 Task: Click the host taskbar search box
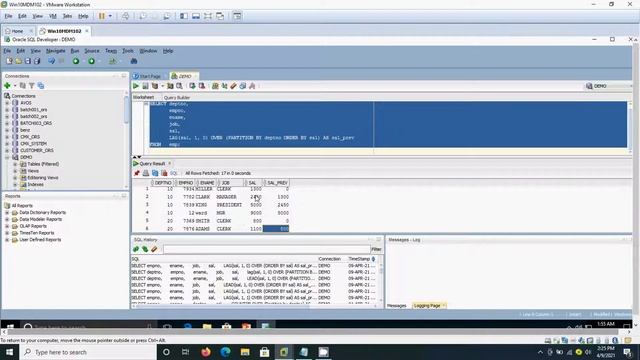click(88, 352)
